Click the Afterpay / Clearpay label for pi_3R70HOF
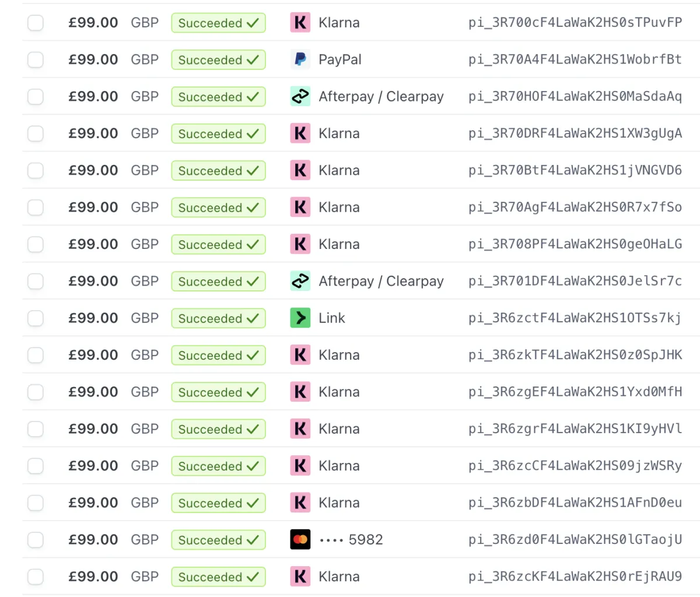 [381, 97]
